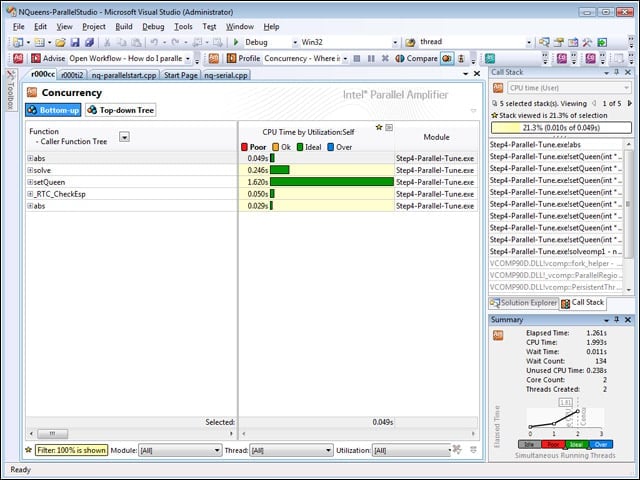Click the Filter: 100% is shown button
The height and width of the screenshot is (480, 640).
click(71, 450)
